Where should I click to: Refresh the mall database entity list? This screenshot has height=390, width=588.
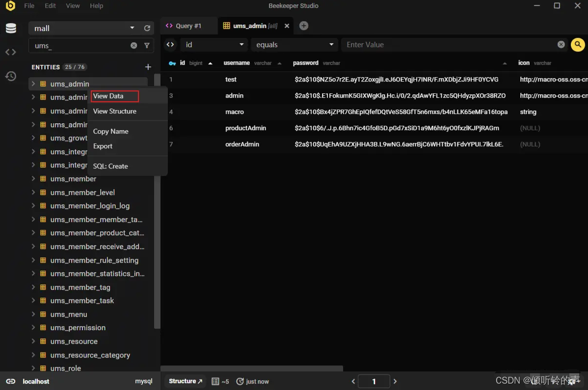point(147,28)
